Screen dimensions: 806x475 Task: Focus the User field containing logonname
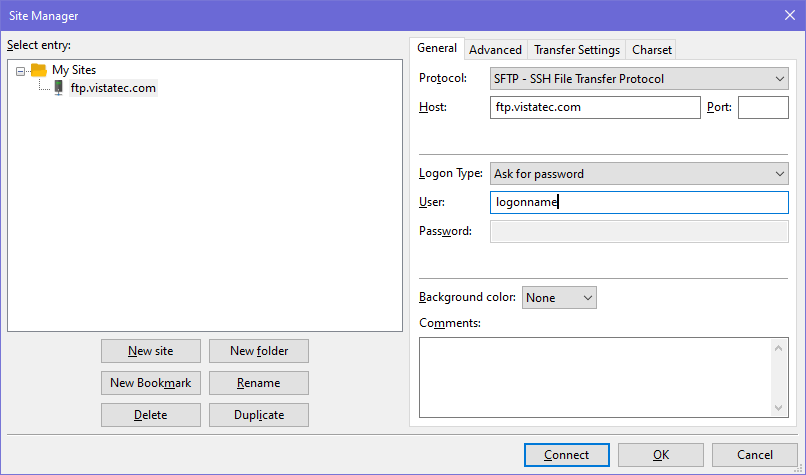[639, 203]
